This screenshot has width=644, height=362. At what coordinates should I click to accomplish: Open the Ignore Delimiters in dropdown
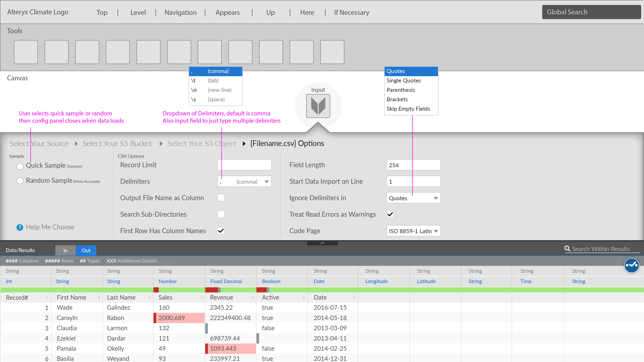click(435, 198)
